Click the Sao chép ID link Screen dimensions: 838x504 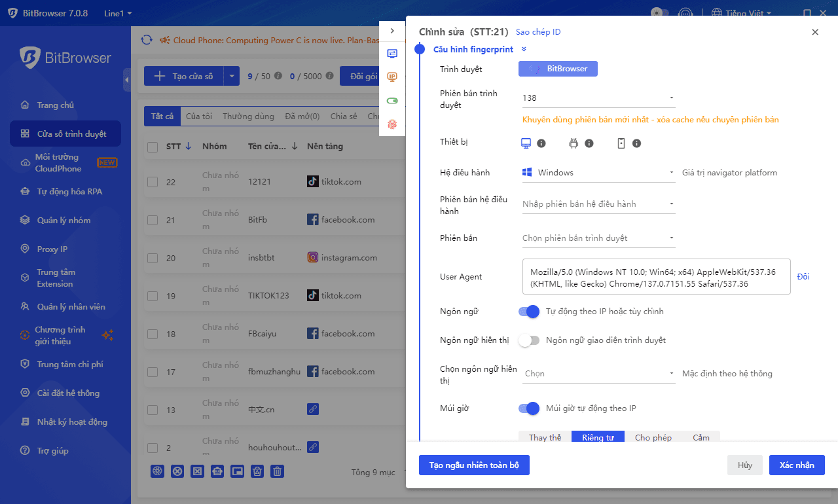click(x=538, y=31)
